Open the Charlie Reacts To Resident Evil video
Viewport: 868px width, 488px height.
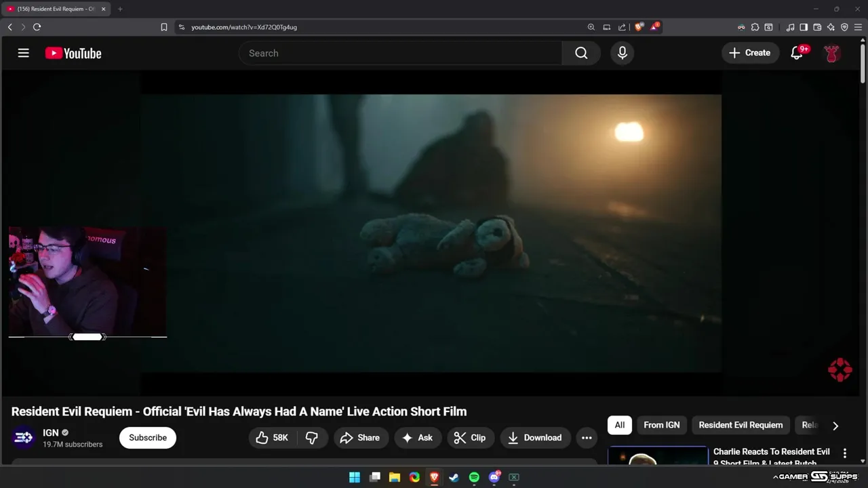pos(772,457)
